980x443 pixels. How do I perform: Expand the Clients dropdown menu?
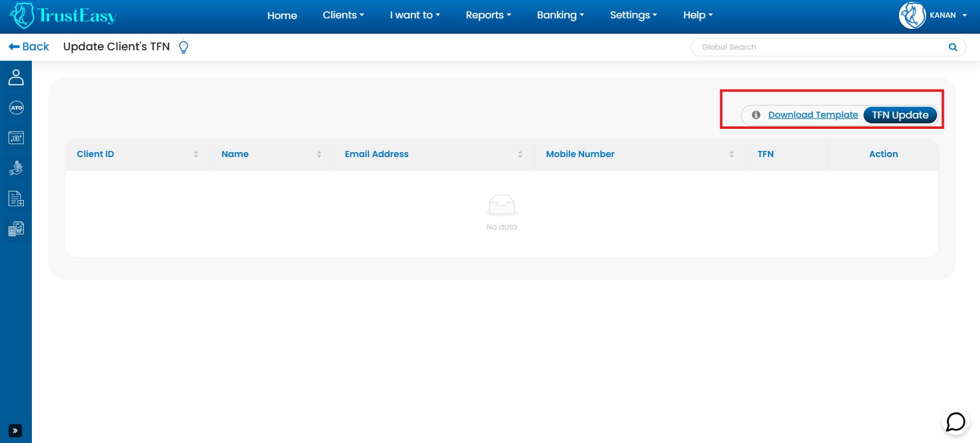tap(343, 15)
